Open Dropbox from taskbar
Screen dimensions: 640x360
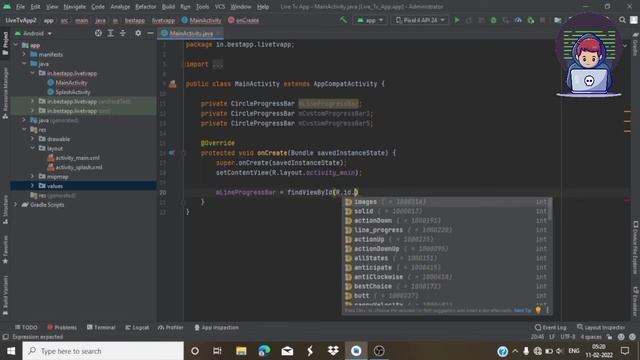(x=333, y=351)
